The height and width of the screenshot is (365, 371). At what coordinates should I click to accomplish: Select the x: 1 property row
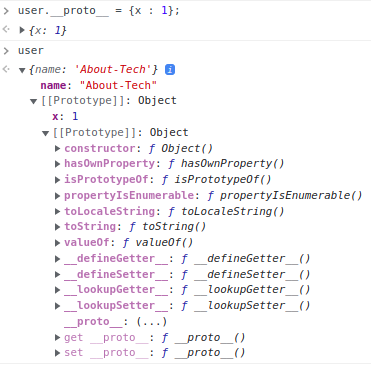[x=65, y=116]
